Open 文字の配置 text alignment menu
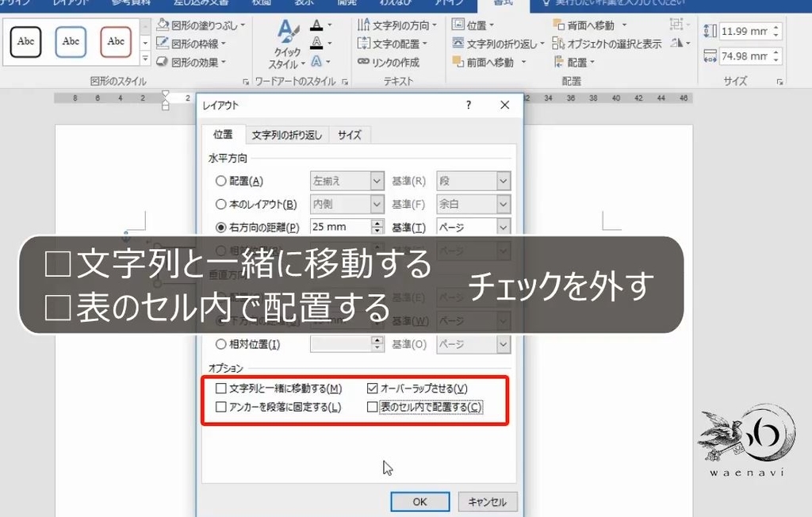Image resolution: width=812 pixels, height=517 pixels. (392, 44)
